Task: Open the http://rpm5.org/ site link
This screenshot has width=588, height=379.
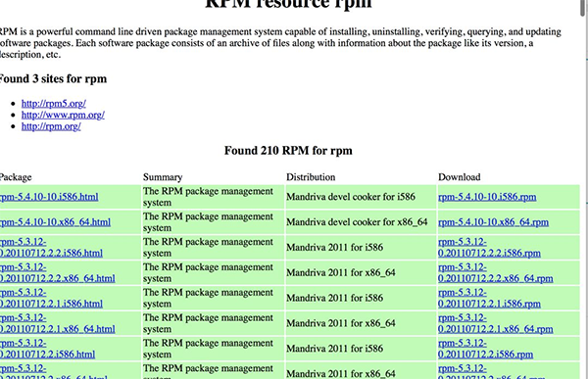Action: click(54, 103)
